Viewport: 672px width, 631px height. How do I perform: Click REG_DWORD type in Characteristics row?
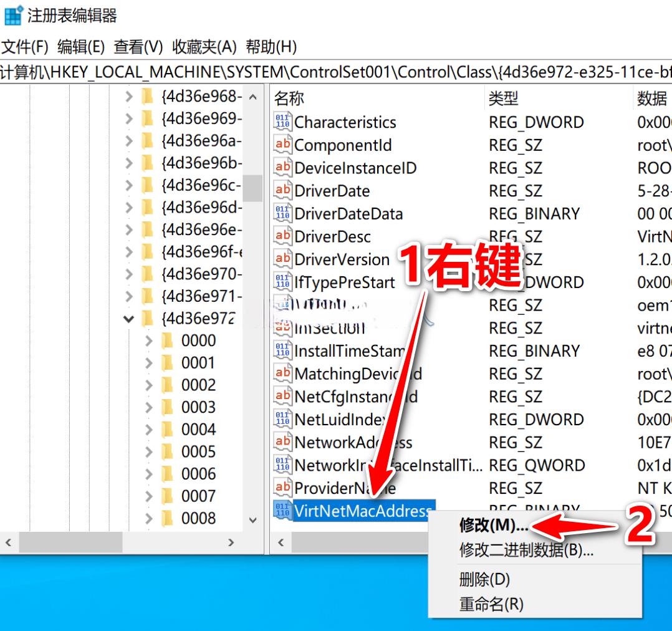click(x=536, y=122)
